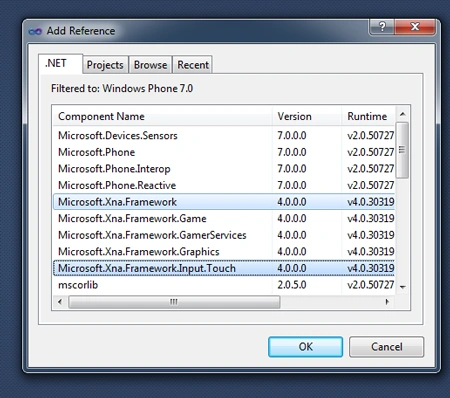Open the Browse tab
Image resolution: width=450 pixels, height=398 pixels.
(x=150, y=65)
